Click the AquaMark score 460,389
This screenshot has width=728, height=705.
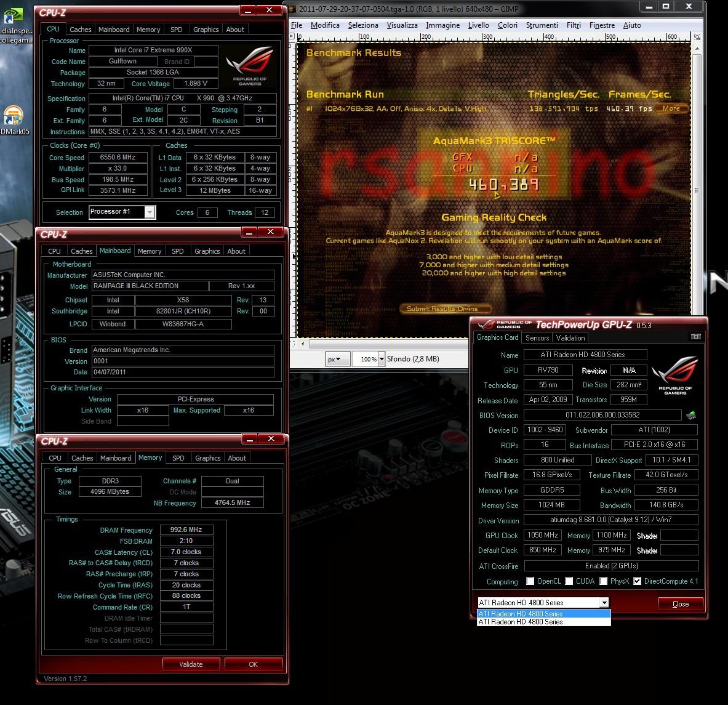[504, 184]
